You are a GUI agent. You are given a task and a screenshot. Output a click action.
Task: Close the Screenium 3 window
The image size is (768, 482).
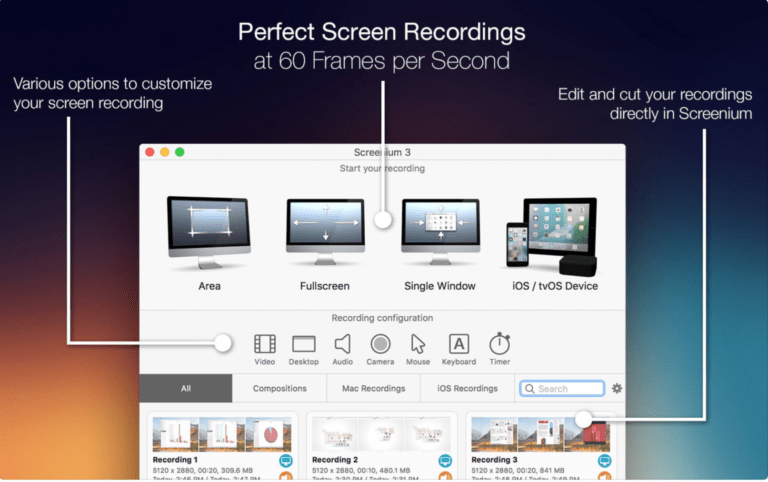(150, 152)
